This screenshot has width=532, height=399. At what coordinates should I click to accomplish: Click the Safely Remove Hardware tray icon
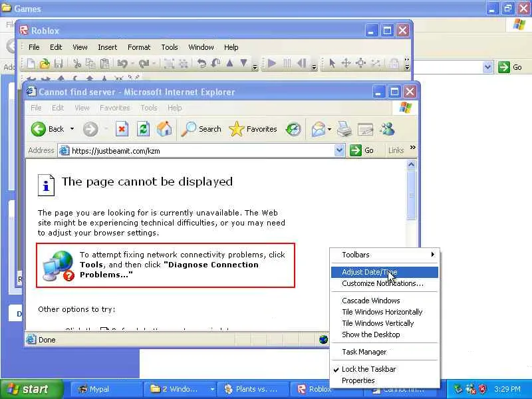click(458, 389)
